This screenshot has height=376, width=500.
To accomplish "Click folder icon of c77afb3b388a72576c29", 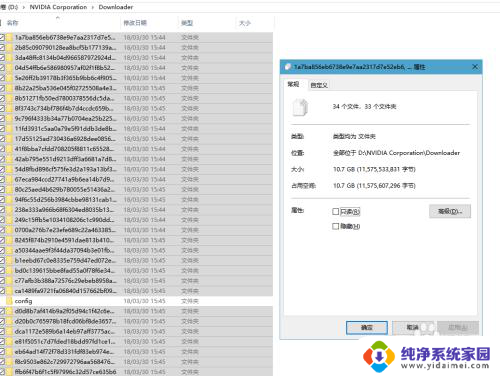I will 9,281.
